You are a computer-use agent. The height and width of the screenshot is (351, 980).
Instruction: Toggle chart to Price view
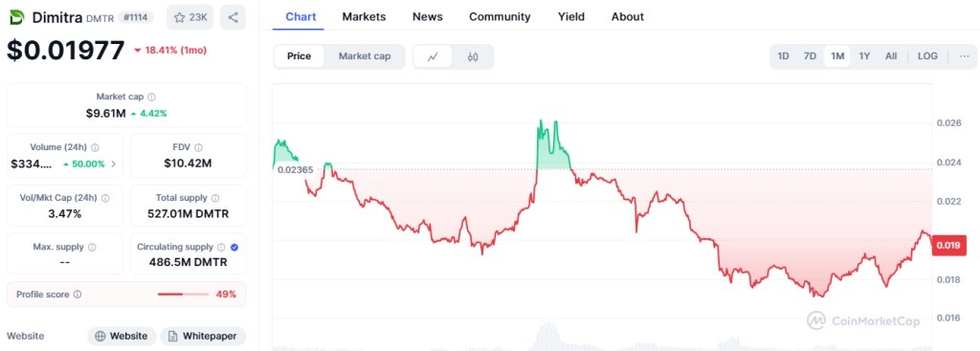pyautogui.click(x=299, y=56)
